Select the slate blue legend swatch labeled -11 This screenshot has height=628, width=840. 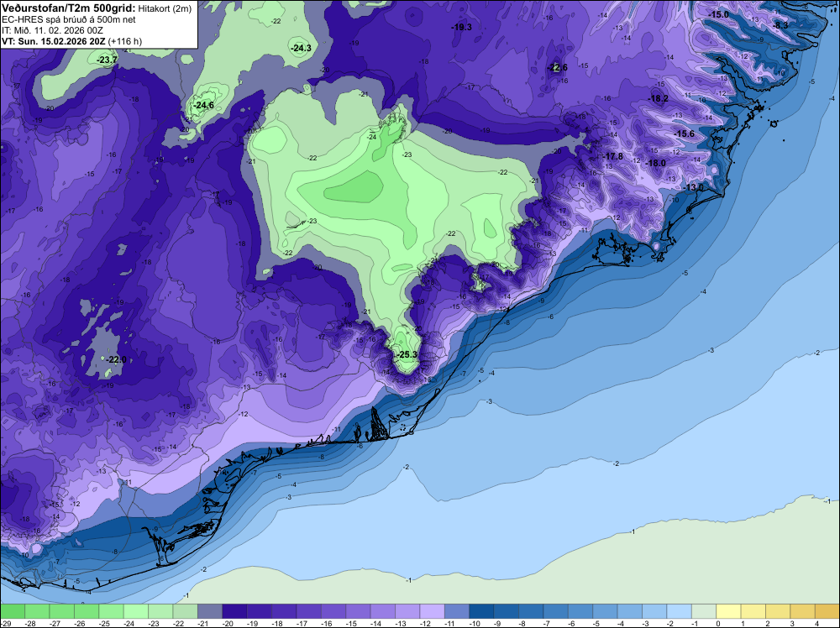point(457,611)
